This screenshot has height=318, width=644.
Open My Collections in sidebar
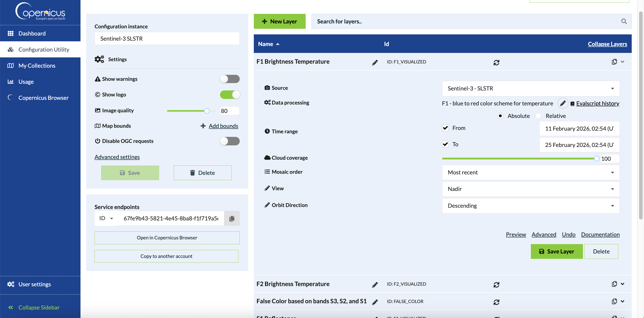(37, 66)
